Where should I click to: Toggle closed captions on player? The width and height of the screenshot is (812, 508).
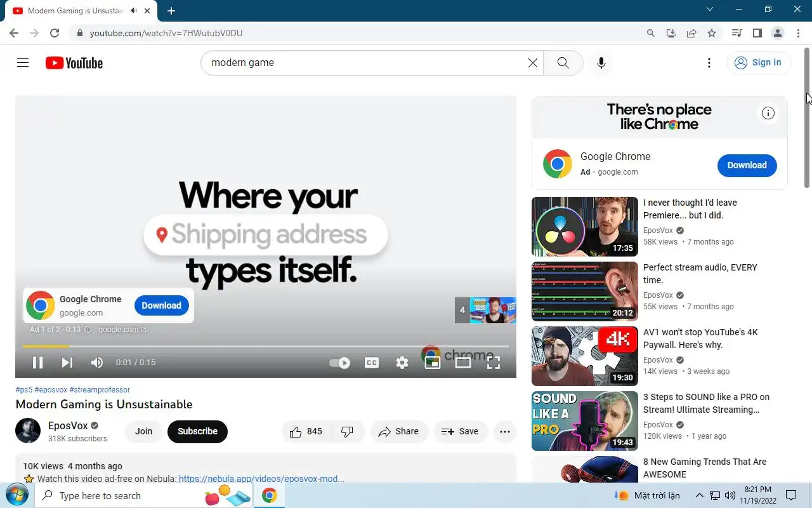coord(372,363)
